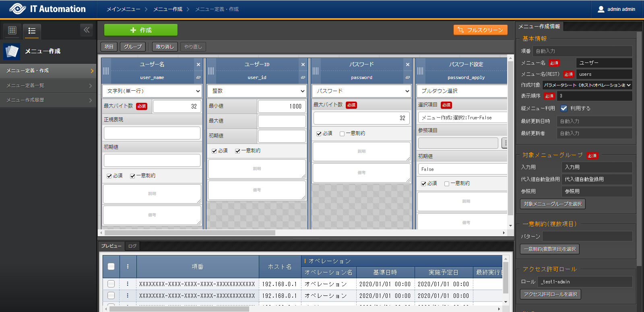Image resolution: width=644 pixels, height=312 pixels.
Task: Open 作成対象 パラメータシート dropdown
Action: tap(587, 85)
